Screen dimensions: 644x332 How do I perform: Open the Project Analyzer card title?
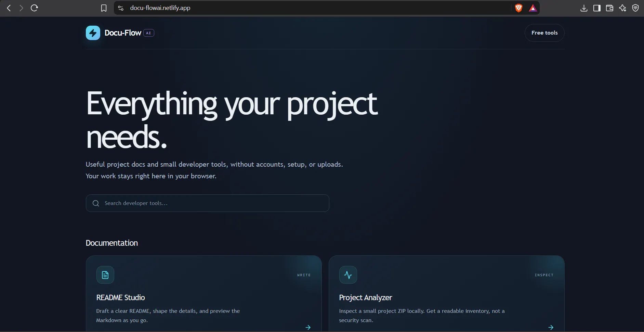pos(366,297)
